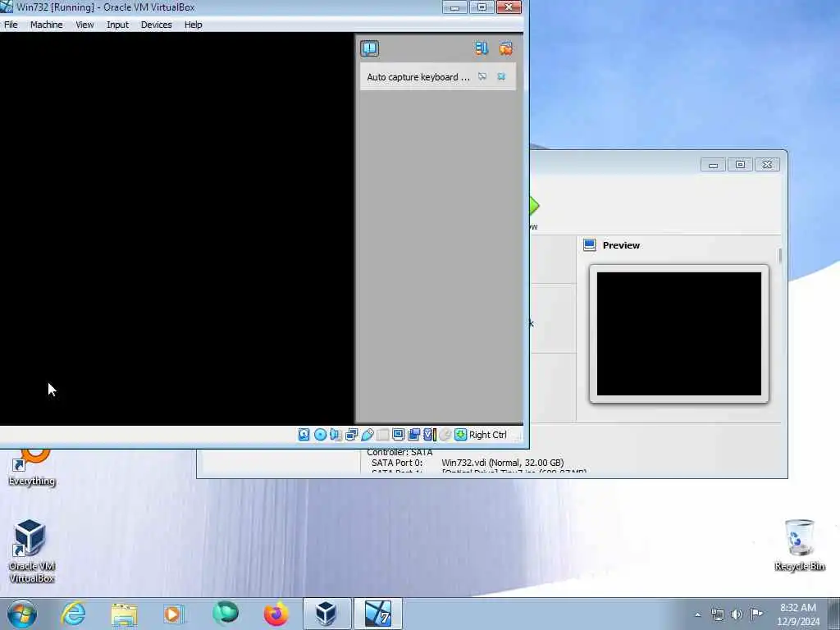Click the display status icon
Viewport: 840px width, 630px height.
[x=398, y=435]
